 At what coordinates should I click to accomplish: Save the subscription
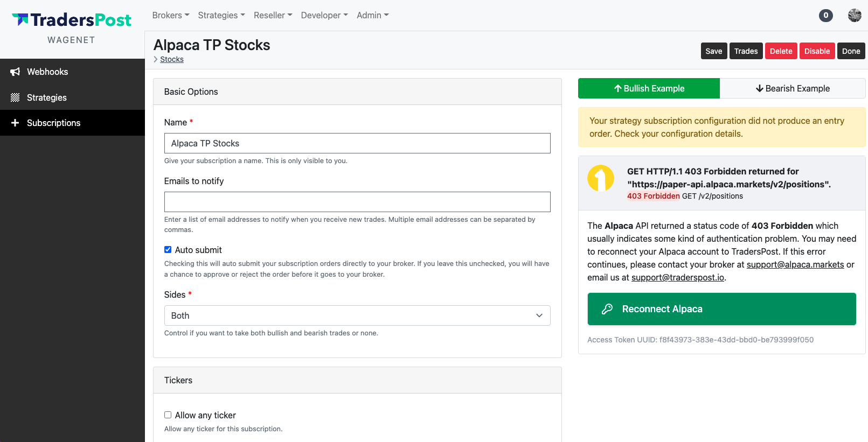pyautogui.click(x=714, y=51)
